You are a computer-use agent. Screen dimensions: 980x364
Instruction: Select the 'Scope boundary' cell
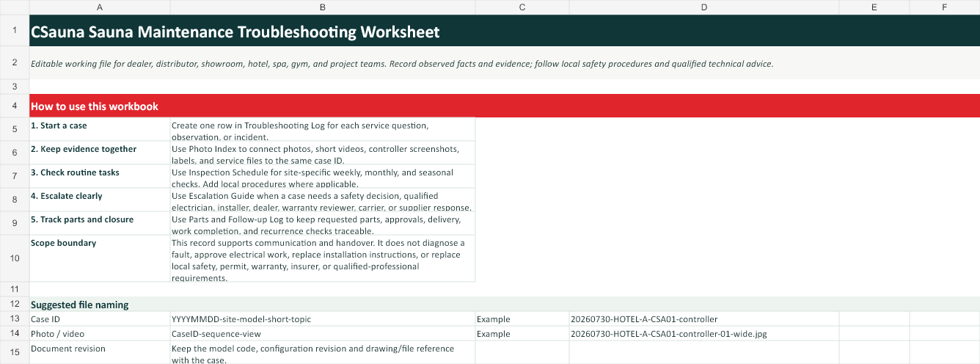tap(100, 258)
